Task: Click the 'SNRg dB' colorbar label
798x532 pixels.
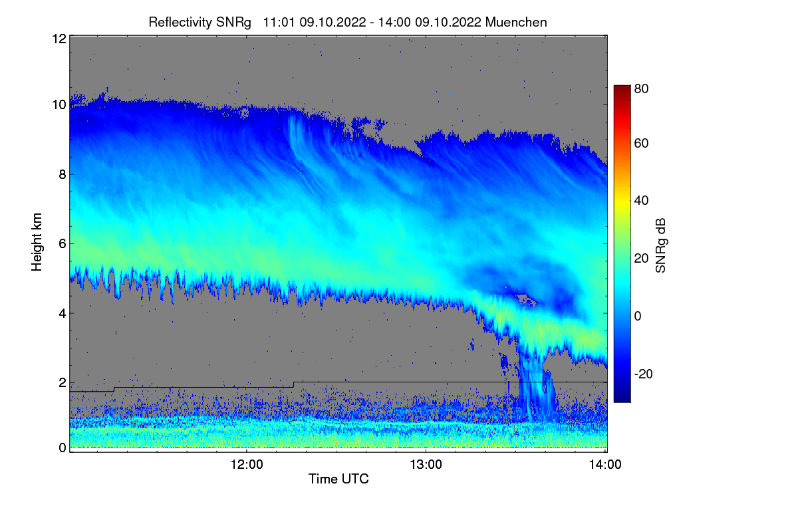Action: point(660,245)
